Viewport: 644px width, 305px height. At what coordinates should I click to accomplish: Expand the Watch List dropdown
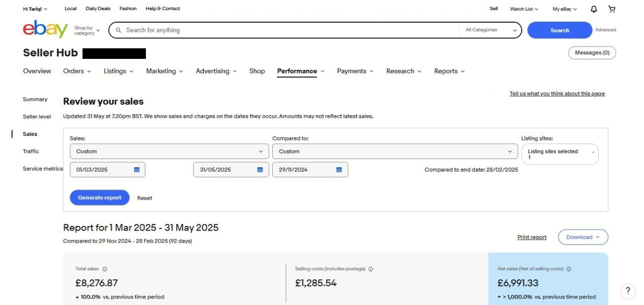tap(524, 9)
